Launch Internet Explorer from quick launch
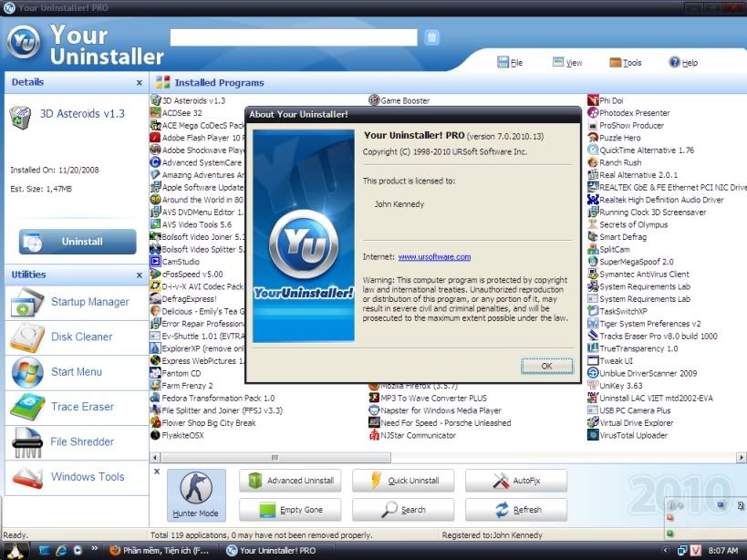Screen dimensions: 747x560 point(61,551)
